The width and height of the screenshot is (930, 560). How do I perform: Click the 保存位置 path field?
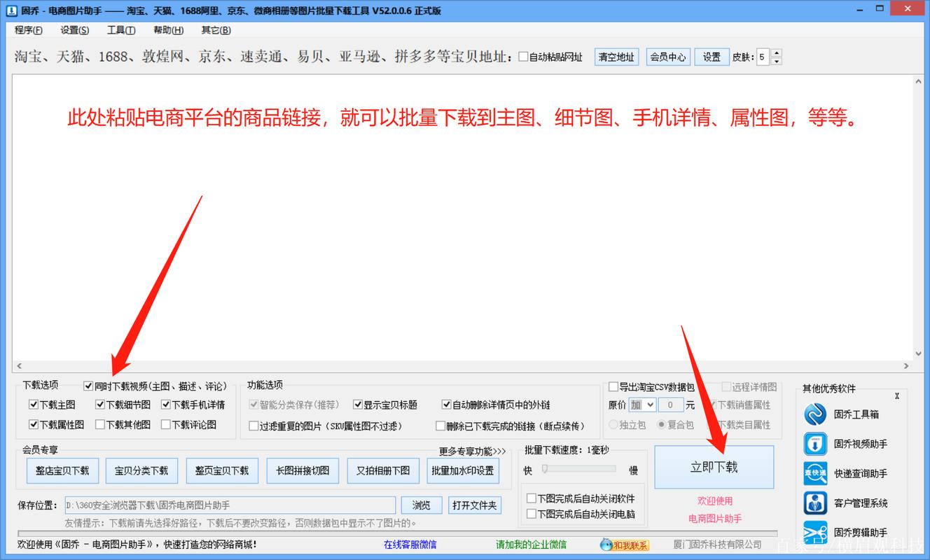click(x=230, y=505)
